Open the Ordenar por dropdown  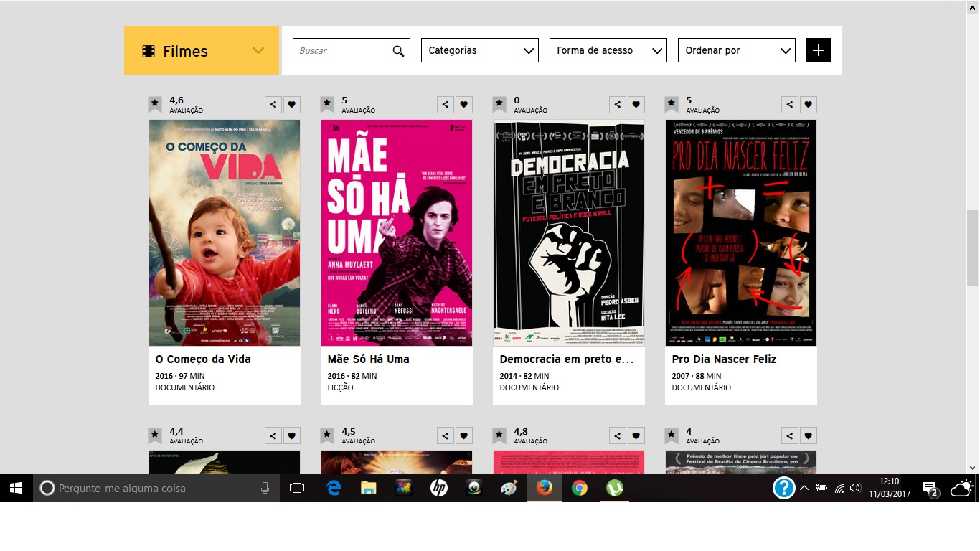click(x=737, y=50)
